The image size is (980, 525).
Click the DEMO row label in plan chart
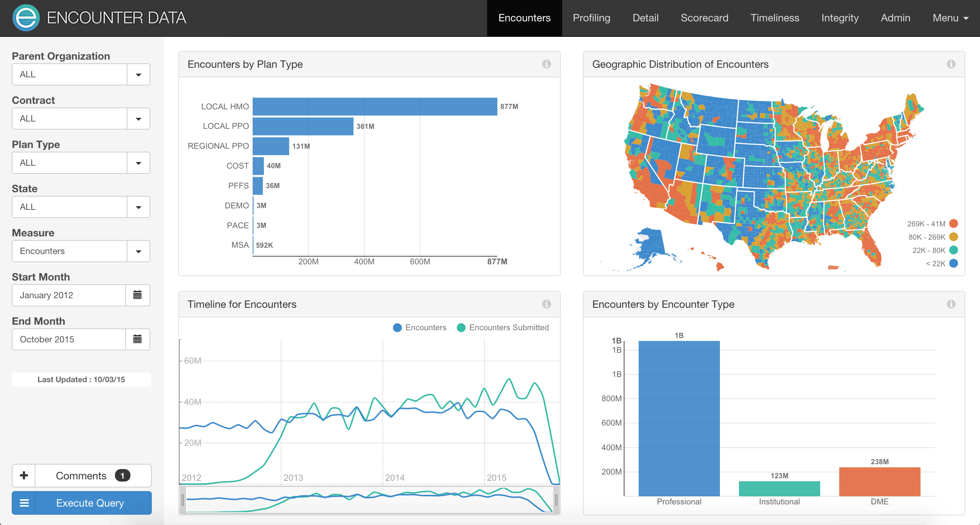click(237, 206)
